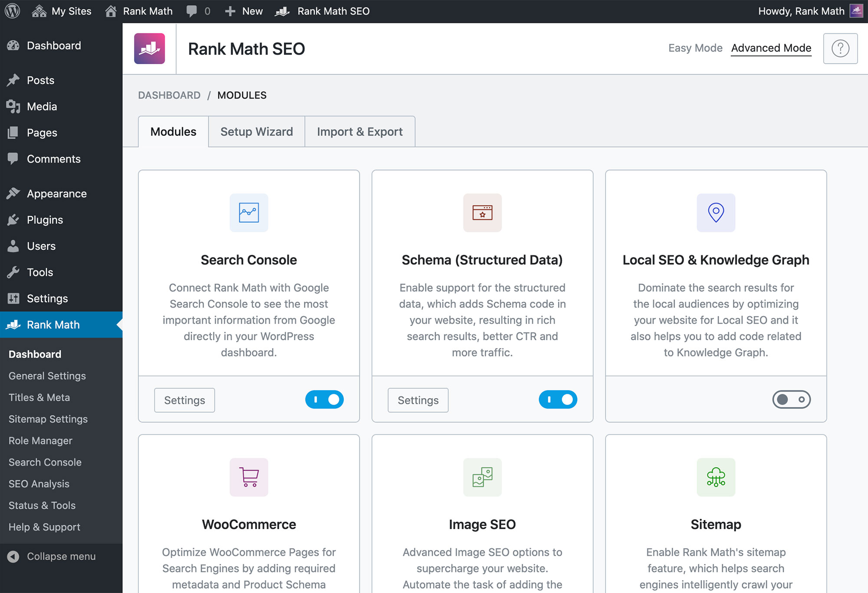Open SEO Analysis from sidebar

click(39, 484)
